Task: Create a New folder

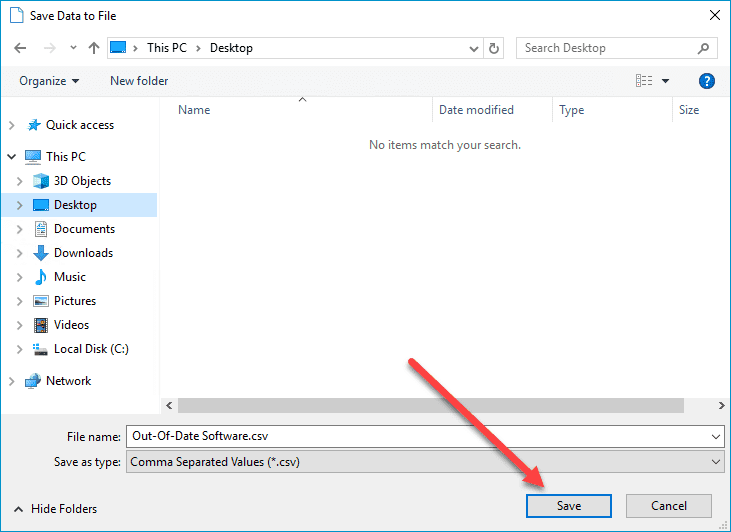Action: (x=139, y=81)
